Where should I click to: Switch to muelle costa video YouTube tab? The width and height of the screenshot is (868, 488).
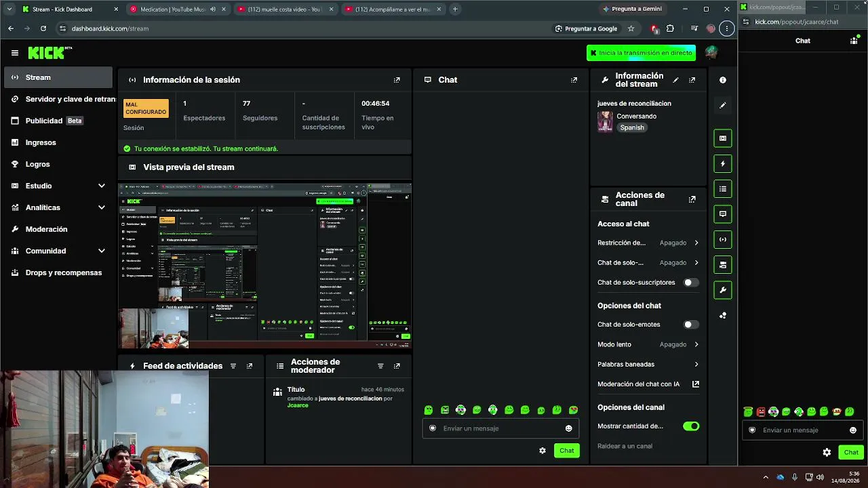tap(285, 9)
